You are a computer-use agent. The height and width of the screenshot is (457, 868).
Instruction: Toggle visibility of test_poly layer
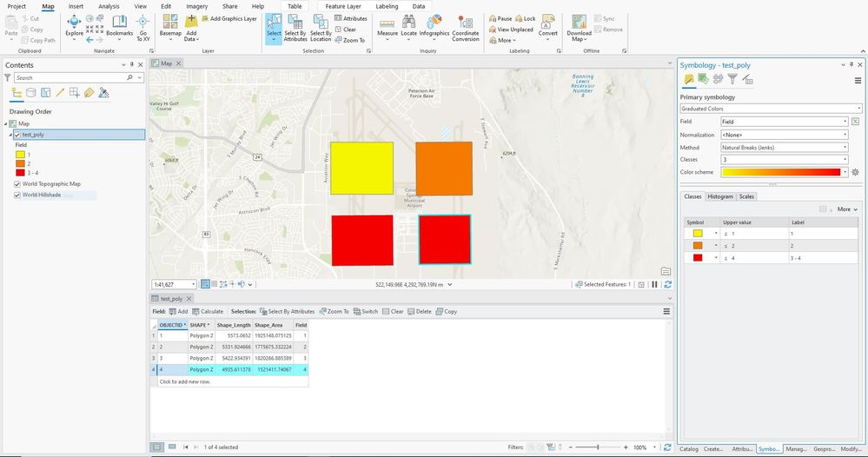pyautogui.click(x=17, y=135)
